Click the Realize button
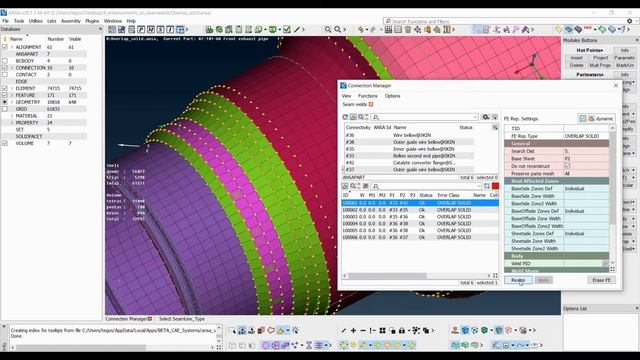Viewport: 640px width, 360px height. coord(518,280)
